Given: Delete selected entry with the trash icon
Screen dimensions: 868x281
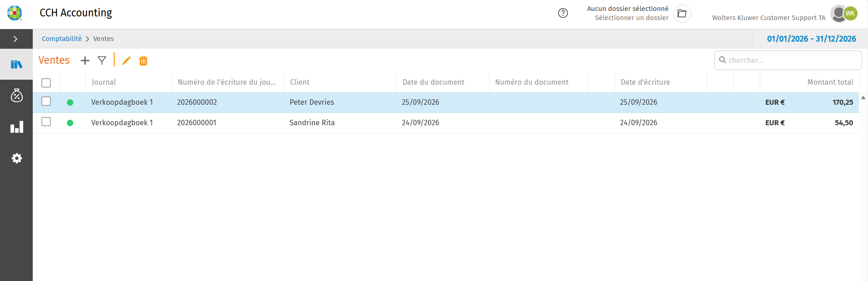Looking at the screenshot, I should coord(143,61).
